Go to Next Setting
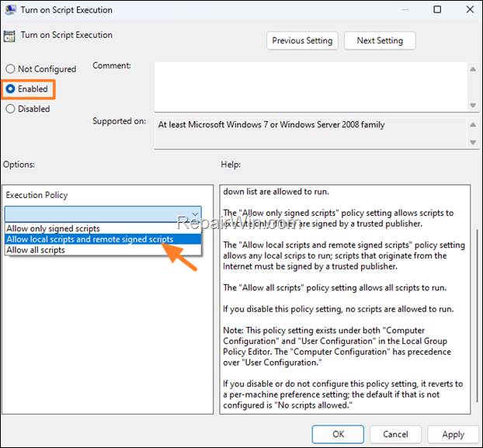The width and height of the screenshot is (483, 448). [380, 40]
